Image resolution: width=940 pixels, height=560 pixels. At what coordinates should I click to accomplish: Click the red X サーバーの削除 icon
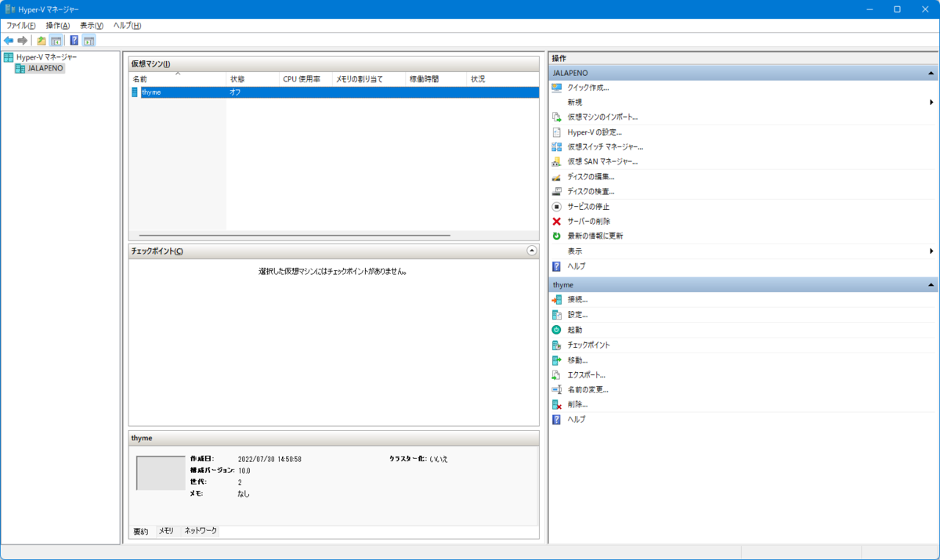[x=557, y=221]
